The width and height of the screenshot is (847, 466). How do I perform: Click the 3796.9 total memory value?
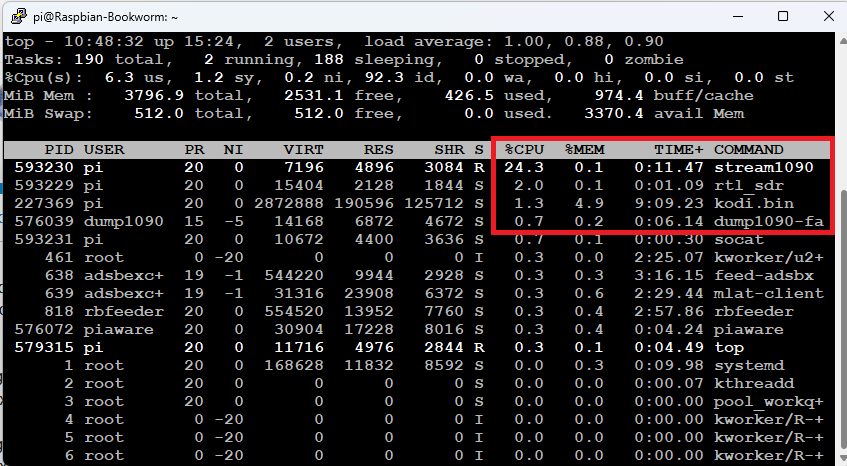point(154,96)
